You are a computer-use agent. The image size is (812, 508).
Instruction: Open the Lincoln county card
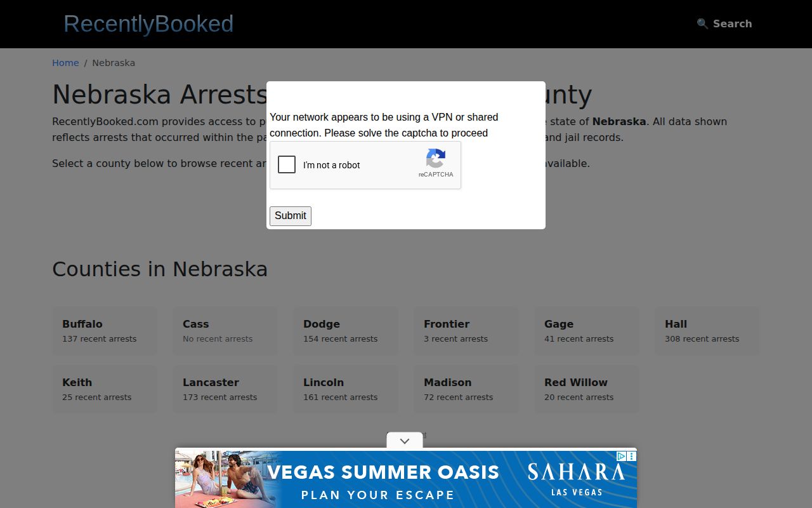[x=346, y=389]
